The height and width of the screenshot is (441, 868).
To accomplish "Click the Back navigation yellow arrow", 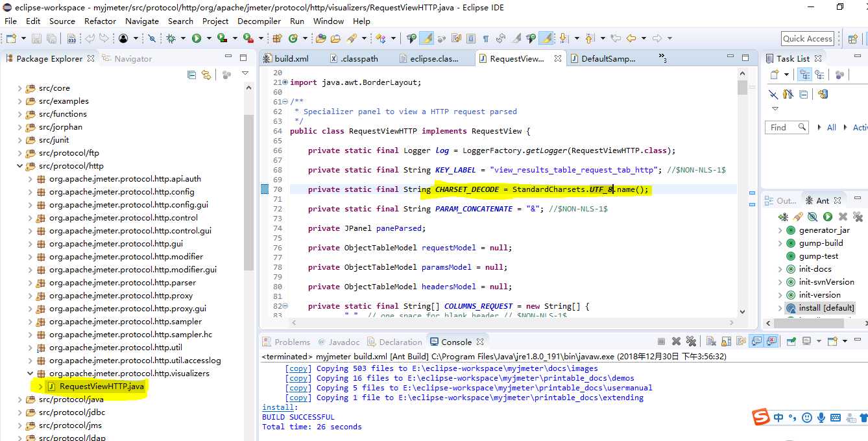I will coord(631,38).
